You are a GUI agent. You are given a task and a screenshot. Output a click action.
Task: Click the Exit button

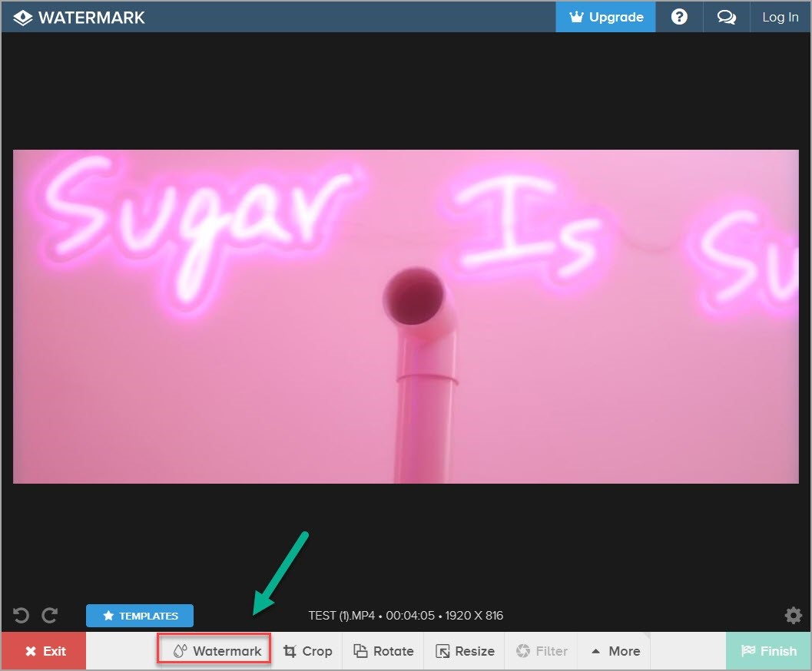pos(44,650)
